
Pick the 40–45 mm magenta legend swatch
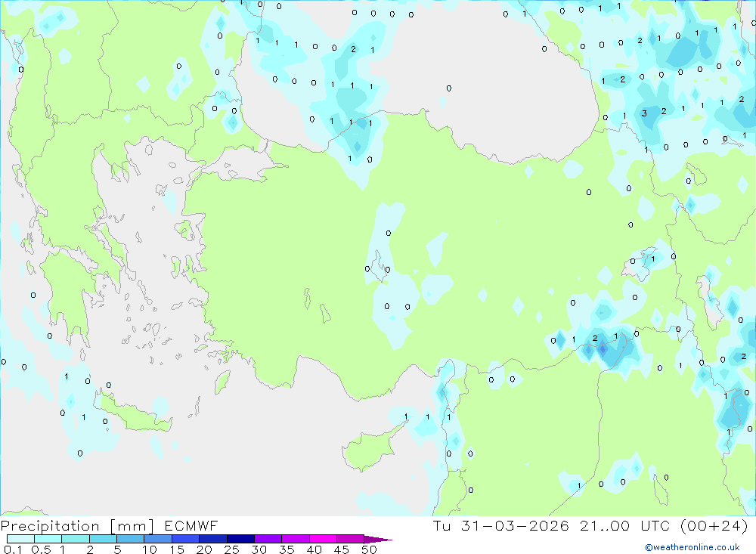point(323,539)
